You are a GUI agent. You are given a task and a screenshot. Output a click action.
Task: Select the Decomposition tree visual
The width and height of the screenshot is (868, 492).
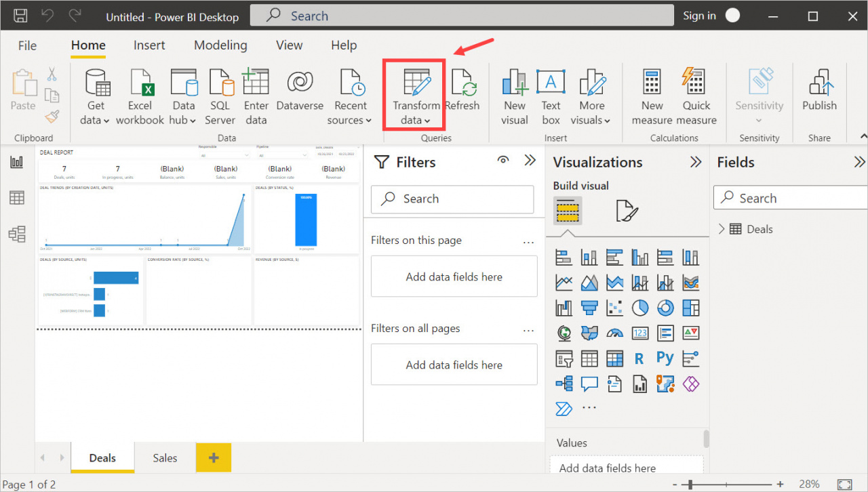tap(564, 384)
